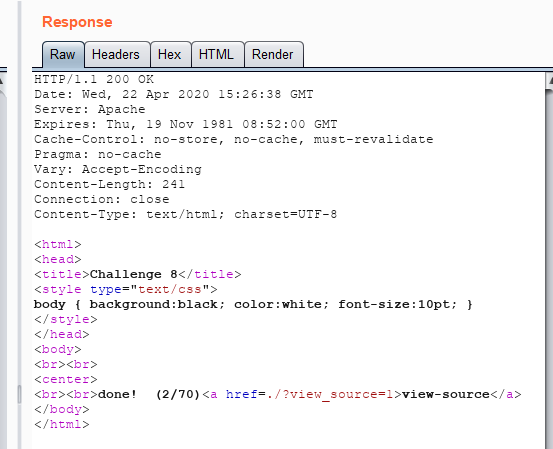
Task: Click the 'Content-Type: text/html' header line
Action: click(x=186, y=214)
